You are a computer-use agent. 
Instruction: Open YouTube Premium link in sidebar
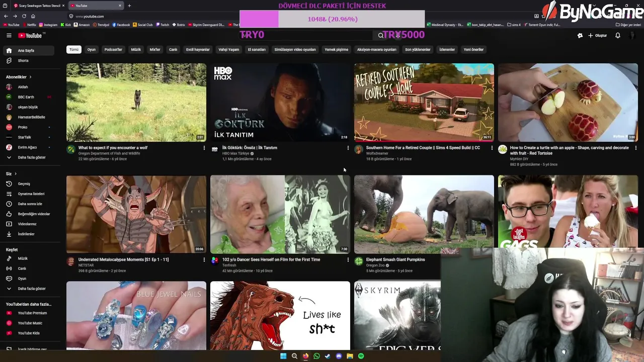pos(28,313)
